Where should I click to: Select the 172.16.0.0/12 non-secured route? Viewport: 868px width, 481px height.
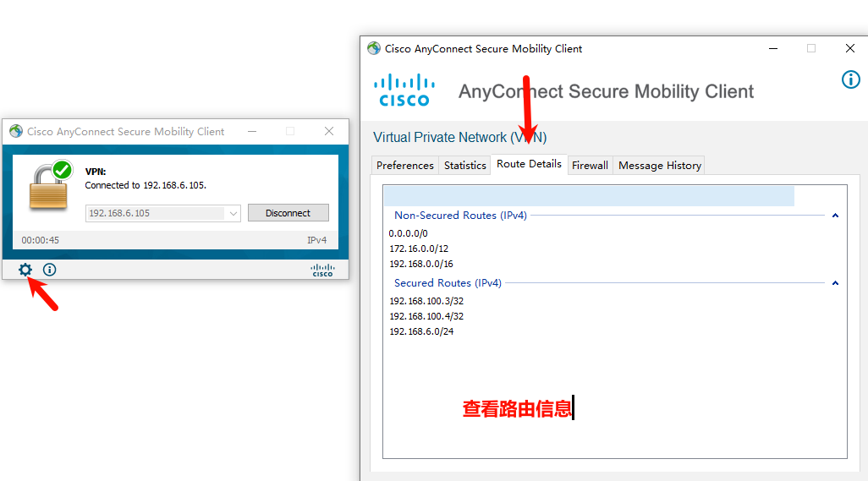[x=419, y=249]
